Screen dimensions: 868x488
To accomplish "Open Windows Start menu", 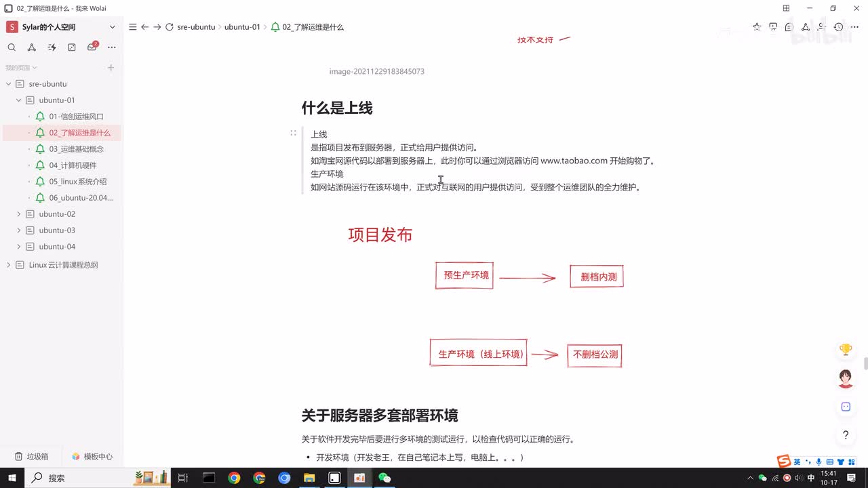I will (x=12, y=478).
